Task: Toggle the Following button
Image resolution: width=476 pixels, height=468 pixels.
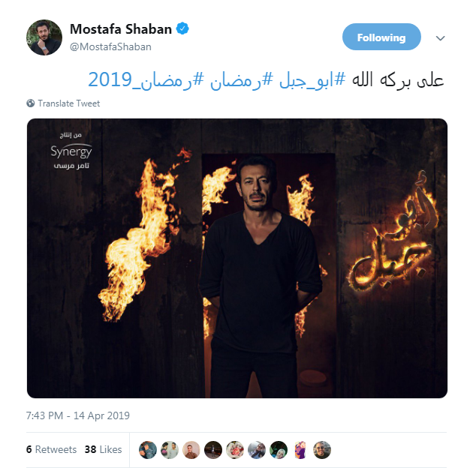Action: pos(381,37)
